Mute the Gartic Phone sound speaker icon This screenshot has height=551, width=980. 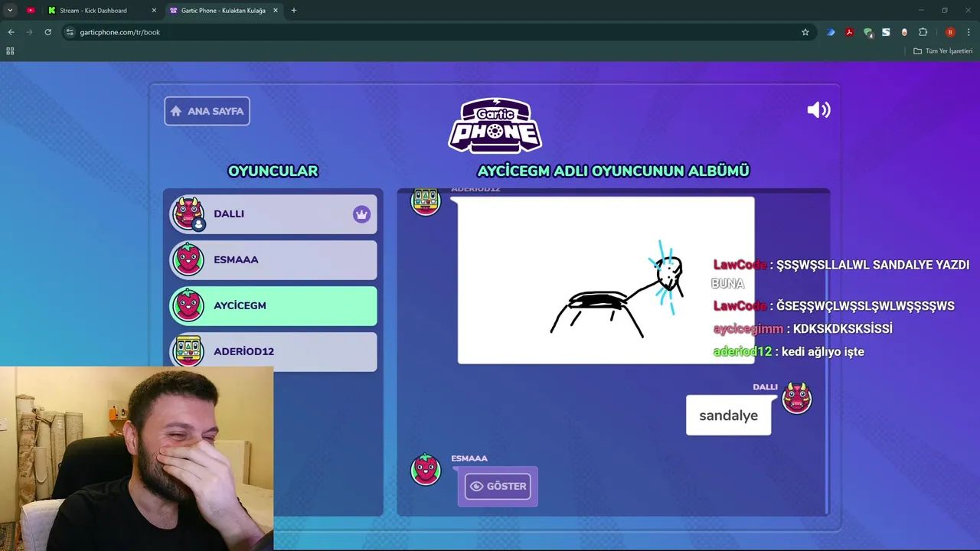[x=818, y=110]
